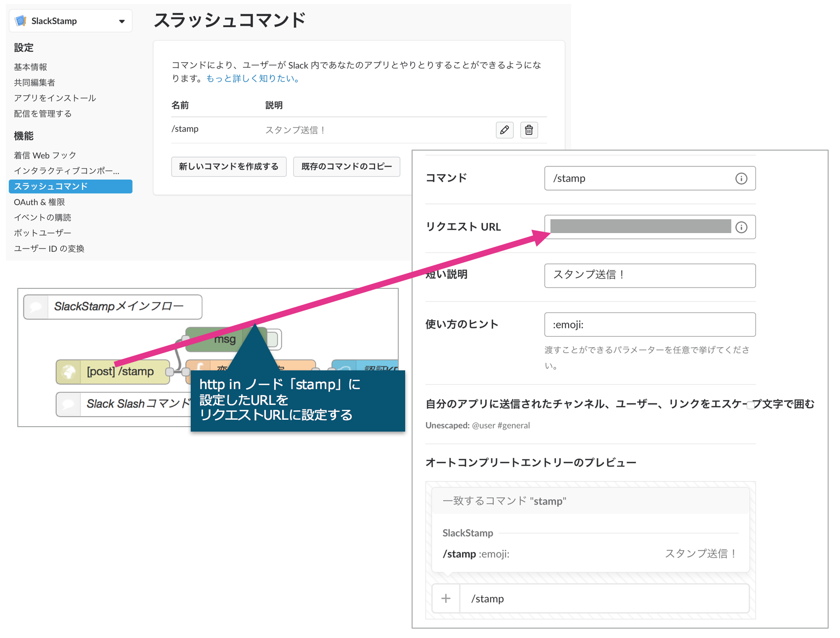Click the pencil edit icon for /stamp
The image size is (840, 638).
(504, 130)
